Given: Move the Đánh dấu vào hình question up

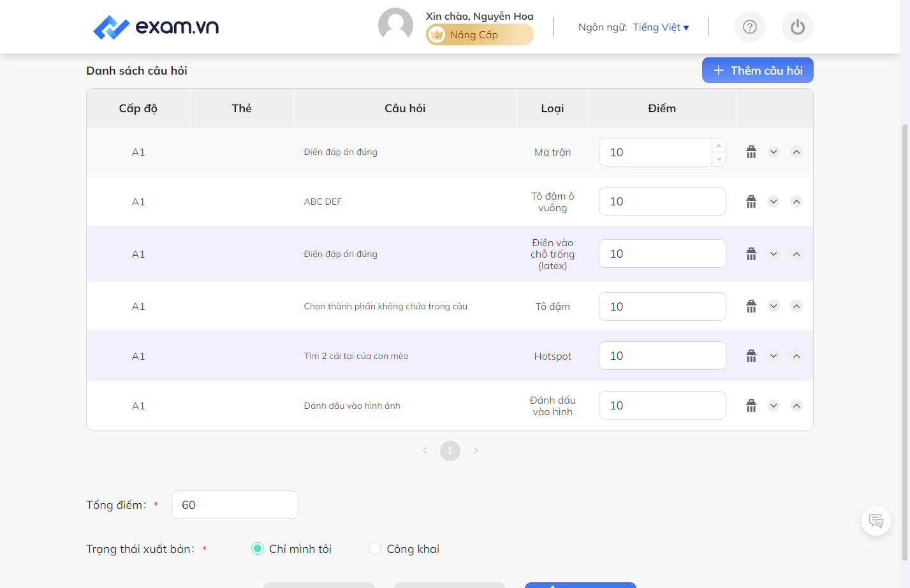Looking at the screenshot, I should pyautogui.click(x=796, y=406).
